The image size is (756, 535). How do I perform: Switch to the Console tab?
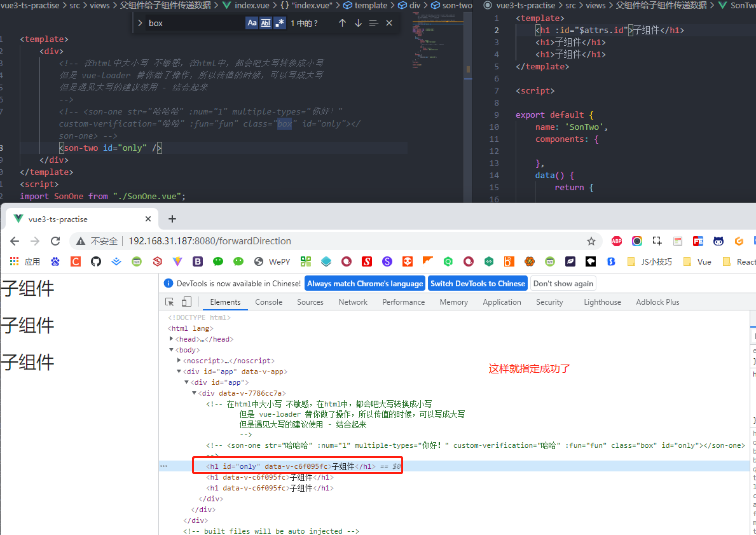click(x=268, y=302)
